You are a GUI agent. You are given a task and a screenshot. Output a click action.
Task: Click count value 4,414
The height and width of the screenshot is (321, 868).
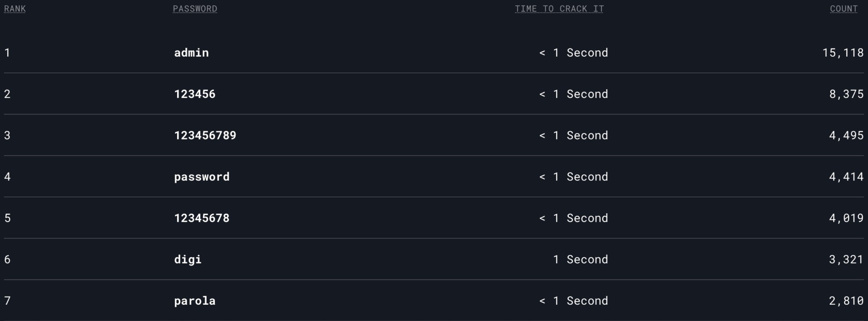(x=846, y=177)
